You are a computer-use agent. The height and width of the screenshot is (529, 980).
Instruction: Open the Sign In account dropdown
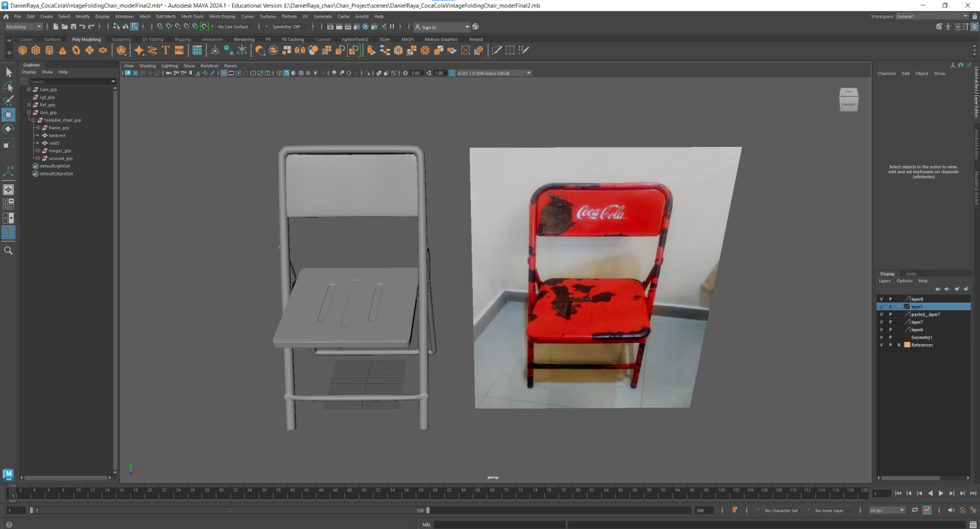point(442,27)
